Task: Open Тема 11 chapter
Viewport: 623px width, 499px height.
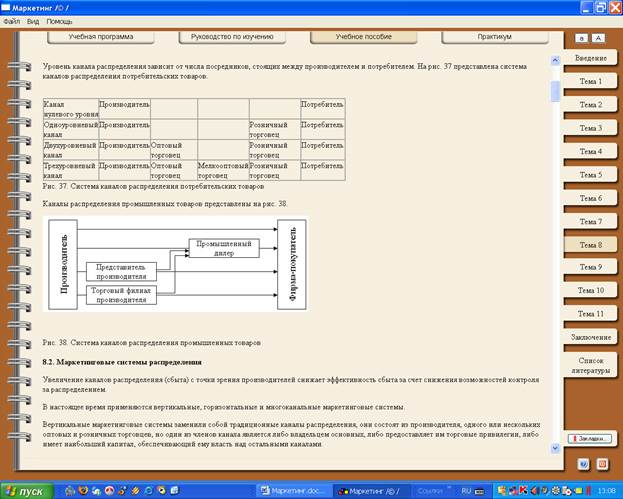Action: click(590, 314)
